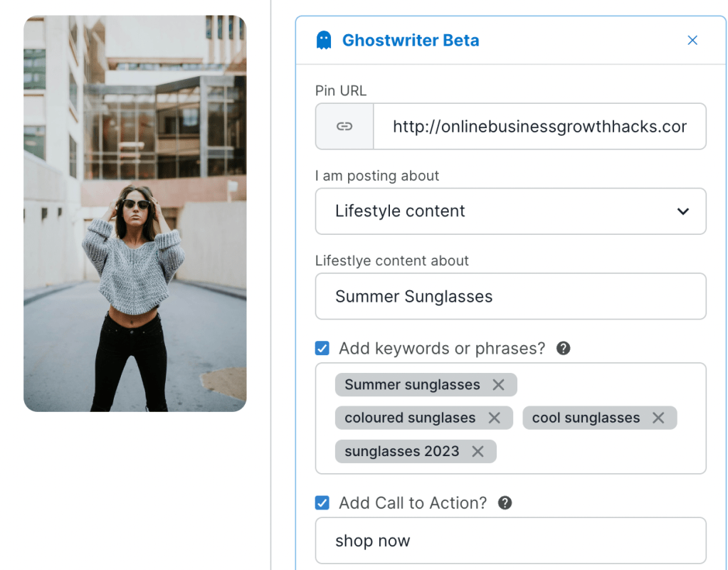
Task: Remove the 'Summer sunglasses' keyword tag
Action: click(x=498, y=385)
